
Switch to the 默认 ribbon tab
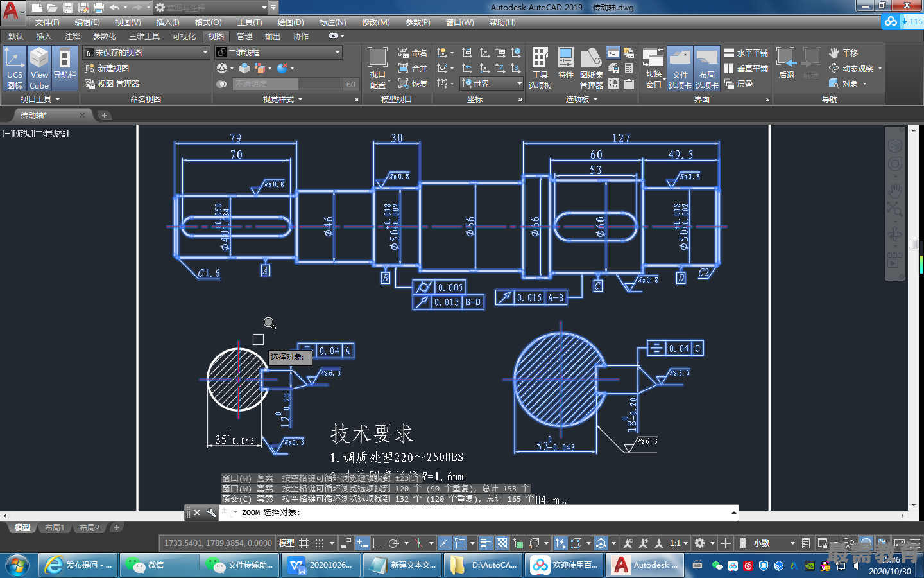tap(16, 36)
